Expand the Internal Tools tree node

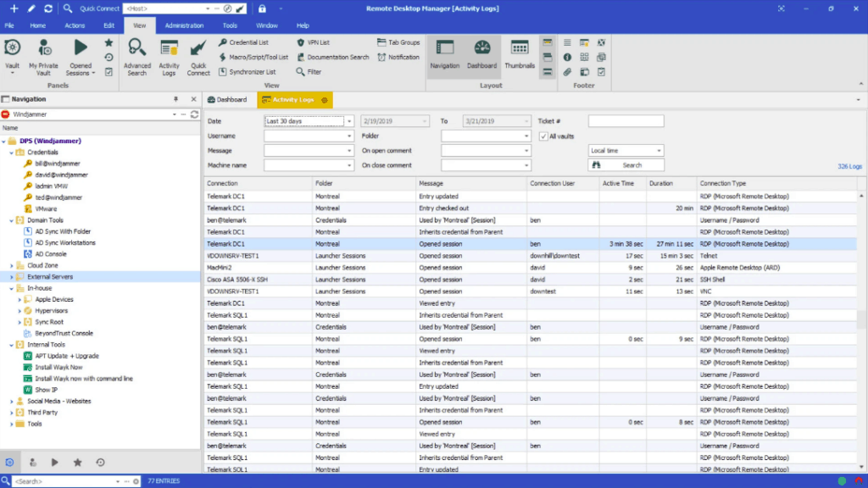(12, 344)
